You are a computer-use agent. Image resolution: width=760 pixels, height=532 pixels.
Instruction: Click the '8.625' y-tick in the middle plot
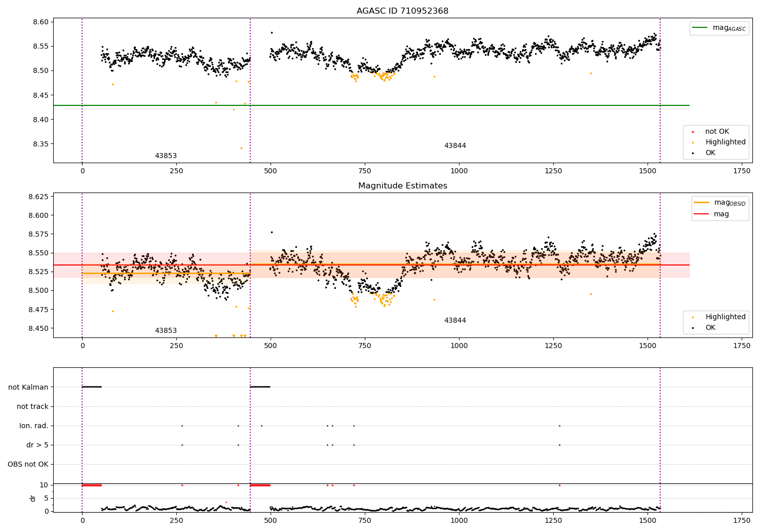39,197
